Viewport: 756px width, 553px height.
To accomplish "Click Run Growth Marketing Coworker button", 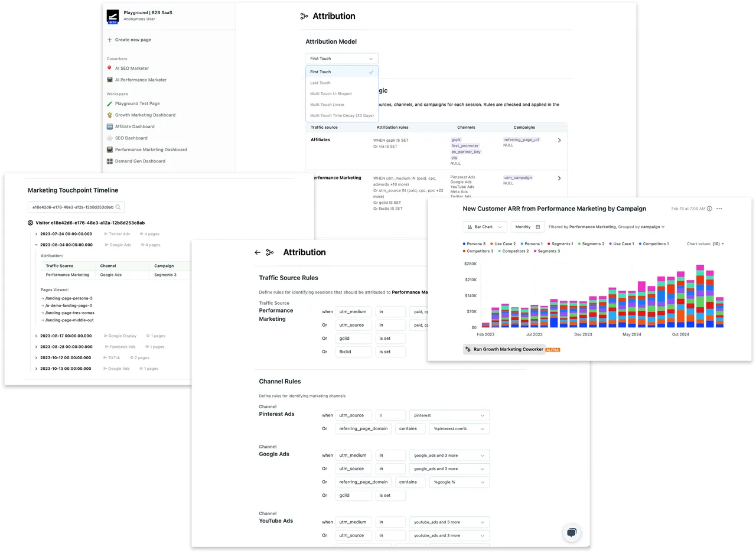I will 503,349.
